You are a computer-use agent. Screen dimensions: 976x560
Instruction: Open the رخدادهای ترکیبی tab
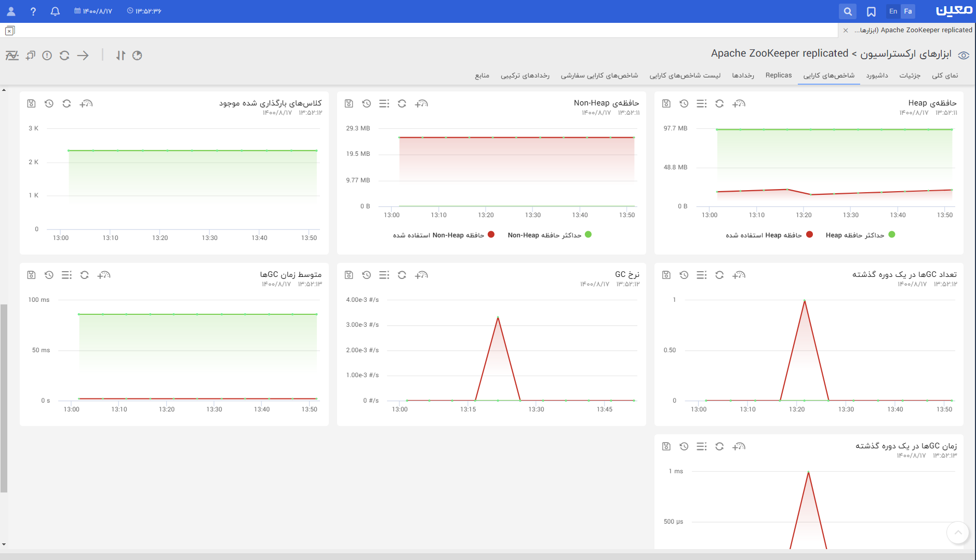(525, 75)
